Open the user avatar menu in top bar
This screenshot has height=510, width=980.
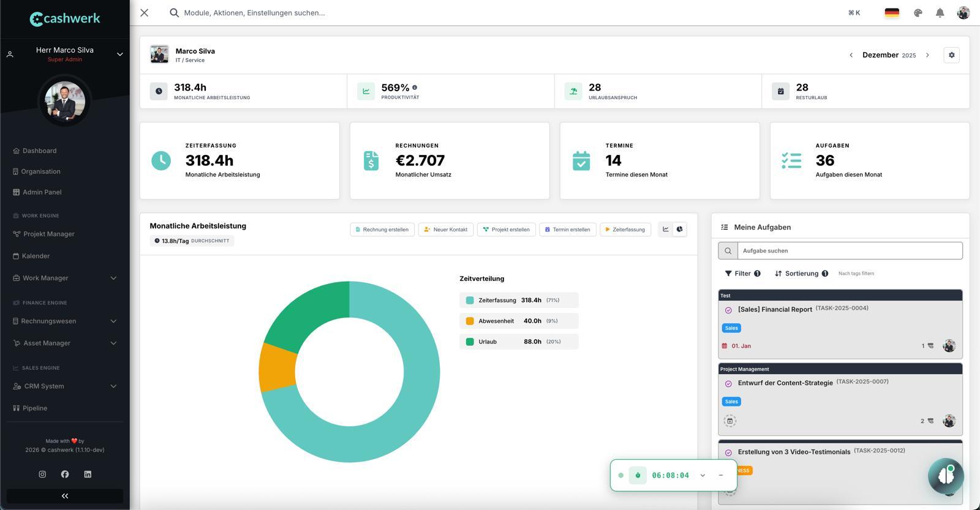click(963, 13)
